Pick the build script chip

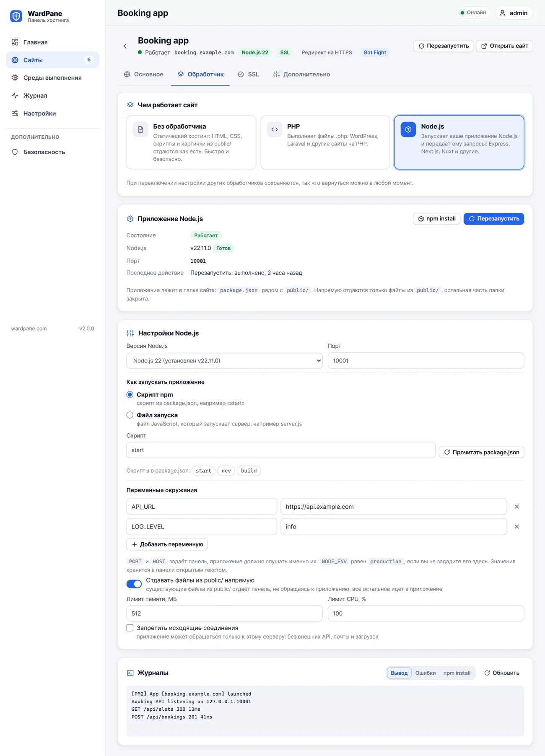click(x=249, y=471)
